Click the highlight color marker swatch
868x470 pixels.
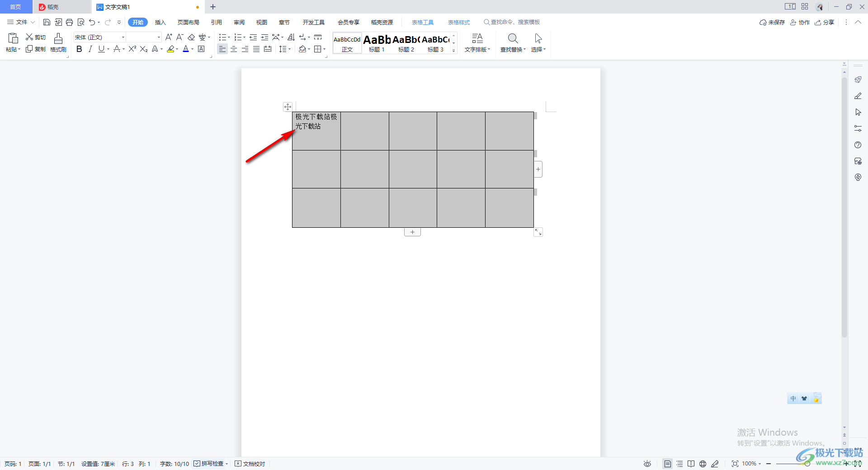[170, 49]
